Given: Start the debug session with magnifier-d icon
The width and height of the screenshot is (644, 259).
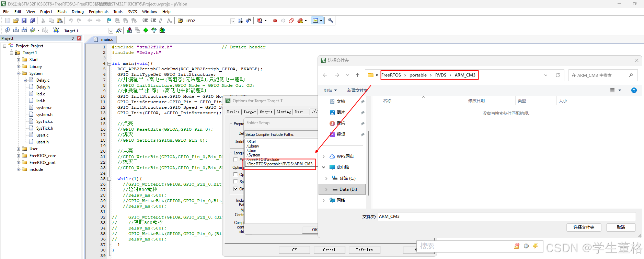Looking at the screenshot, I should pos(260,21).
